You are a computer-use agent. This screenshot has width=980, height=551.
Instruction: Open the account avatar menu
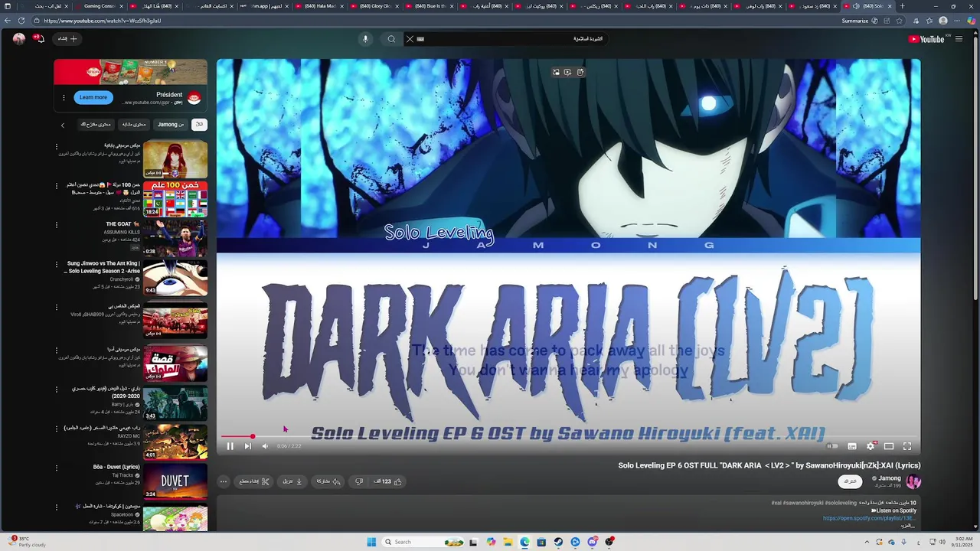tap(19, 38)
